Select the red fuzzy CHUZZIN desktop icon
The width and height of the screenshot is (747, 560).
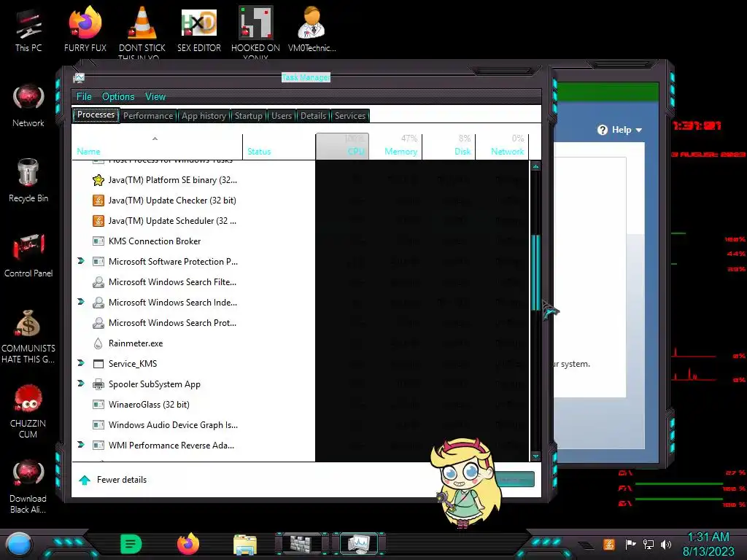click(28, 411)
